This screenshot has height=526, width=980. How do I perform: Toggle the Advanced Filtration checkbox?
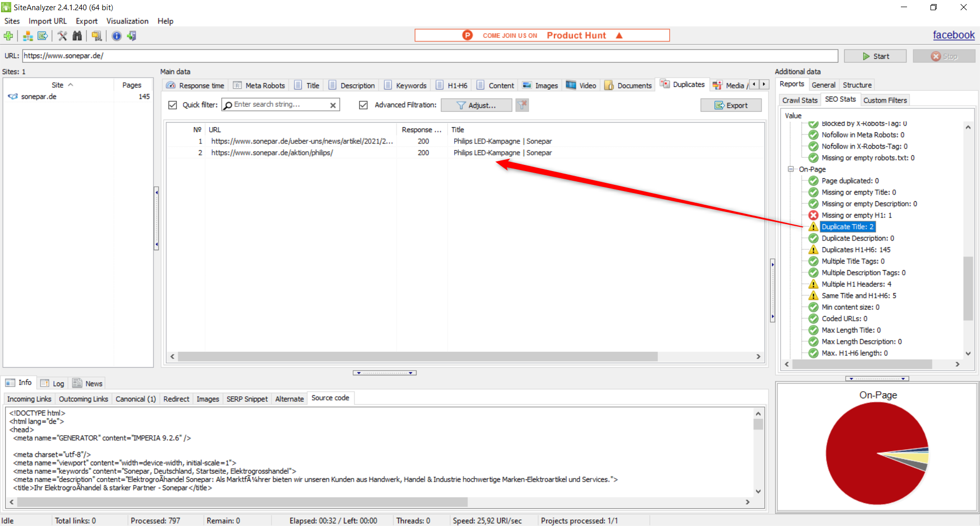click(x=363, y=105)
